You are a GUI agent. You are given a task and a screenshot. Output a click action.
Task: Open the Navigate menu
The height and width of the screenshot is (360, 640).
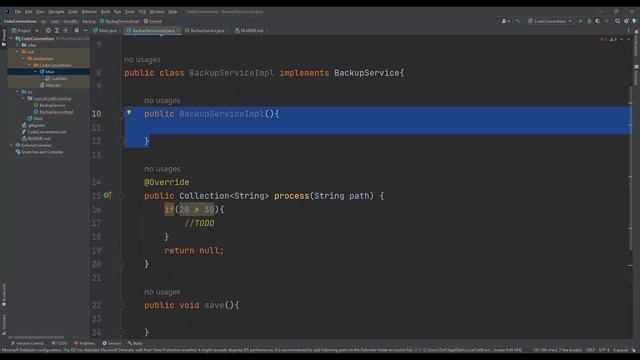56,12
